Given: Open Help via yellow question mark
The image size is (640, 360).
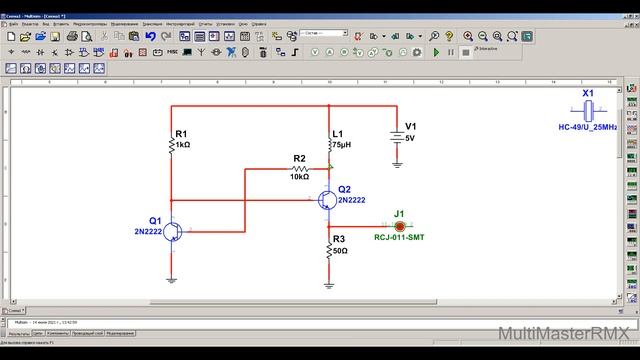Looking at the screenshot, I should (449, 36).
